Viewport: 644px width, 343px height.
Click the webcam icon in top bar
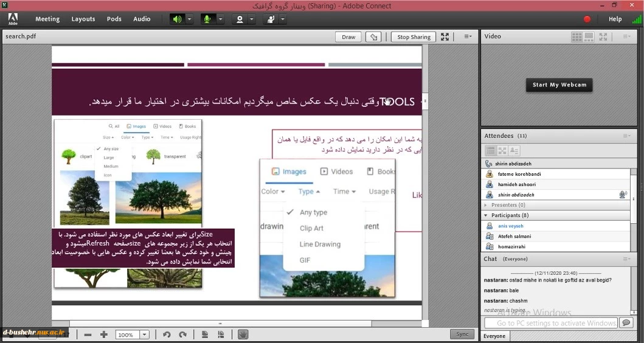click(x=239, y=19)
